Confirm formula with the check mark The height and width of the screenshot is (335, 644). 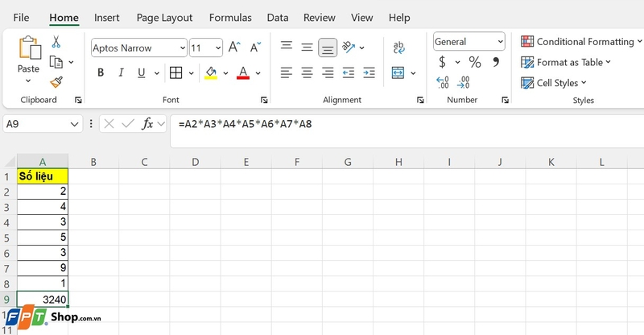pyautogui.click(x=128, y=124)
